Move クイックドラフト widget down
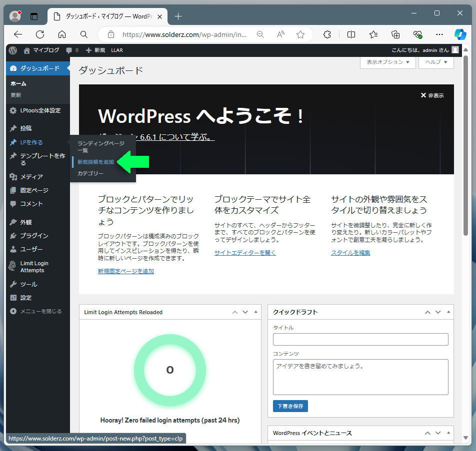Image resolution: width=476 pixels, height=451 pixels. (x=438, y=312)
